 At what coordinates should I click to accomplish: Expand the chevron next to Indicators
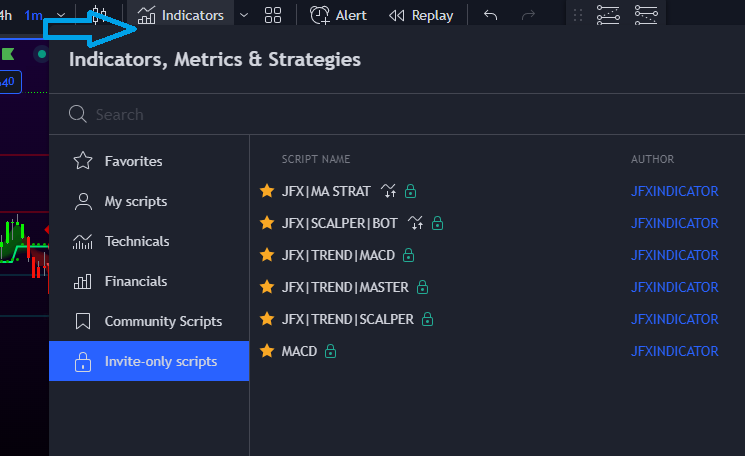[x=244, y=15]
